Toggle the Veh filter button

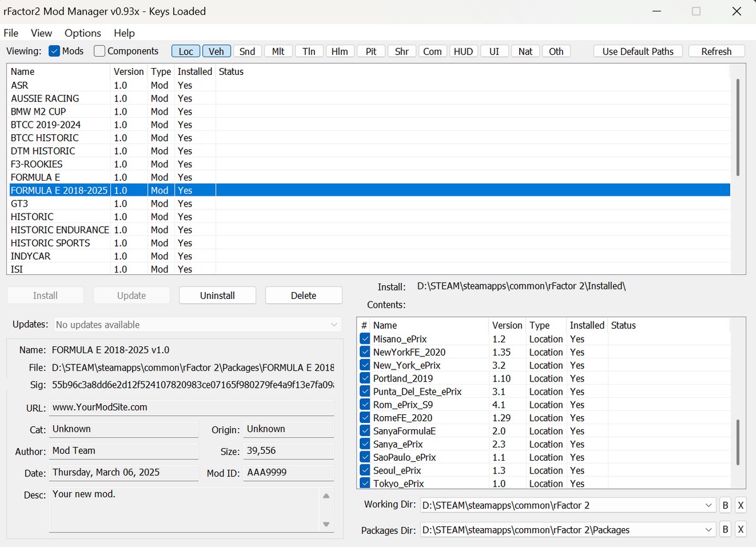217,52
